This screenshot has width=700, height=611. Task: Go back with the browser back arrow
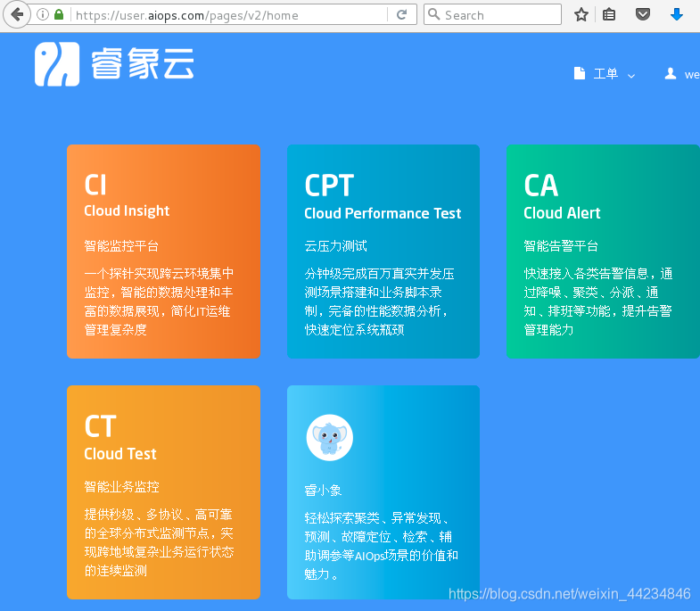click(17, 15)
